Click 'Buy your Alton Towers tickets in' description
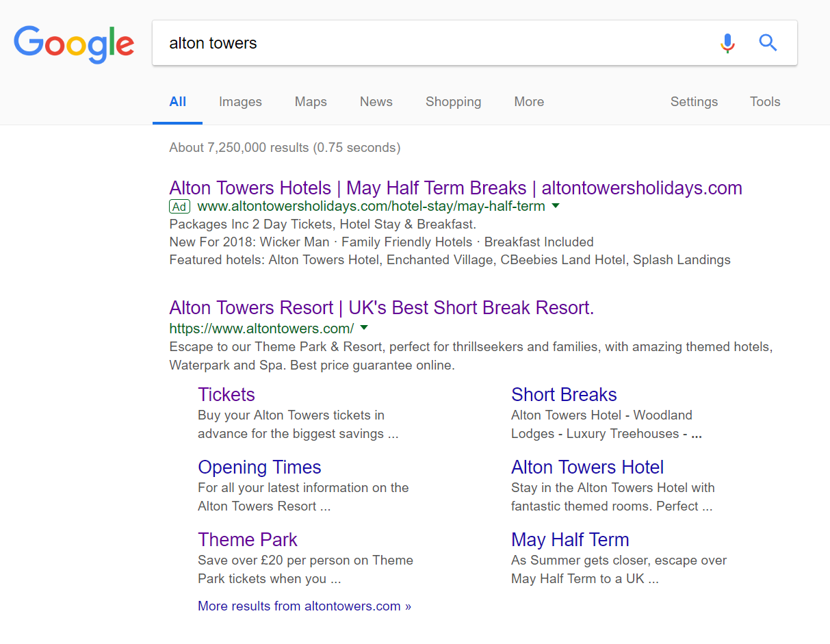Screen dimensions: 830x644 click(x=298, y=424)
